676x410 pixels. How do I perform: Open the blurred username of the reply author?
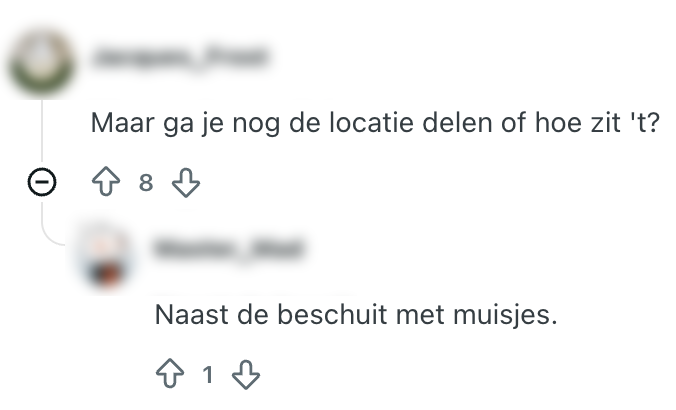pos(229,249)
